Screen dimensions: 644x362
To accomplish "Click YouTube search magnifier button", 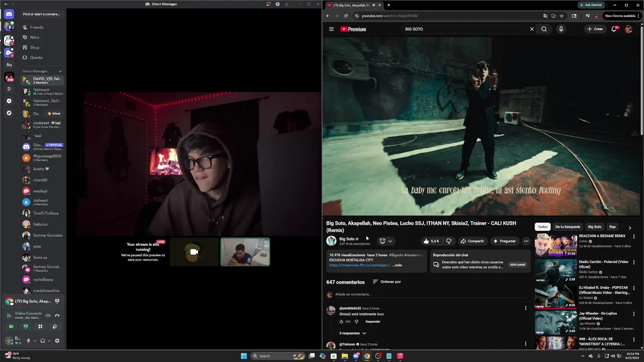I will (x=544, y=29).
